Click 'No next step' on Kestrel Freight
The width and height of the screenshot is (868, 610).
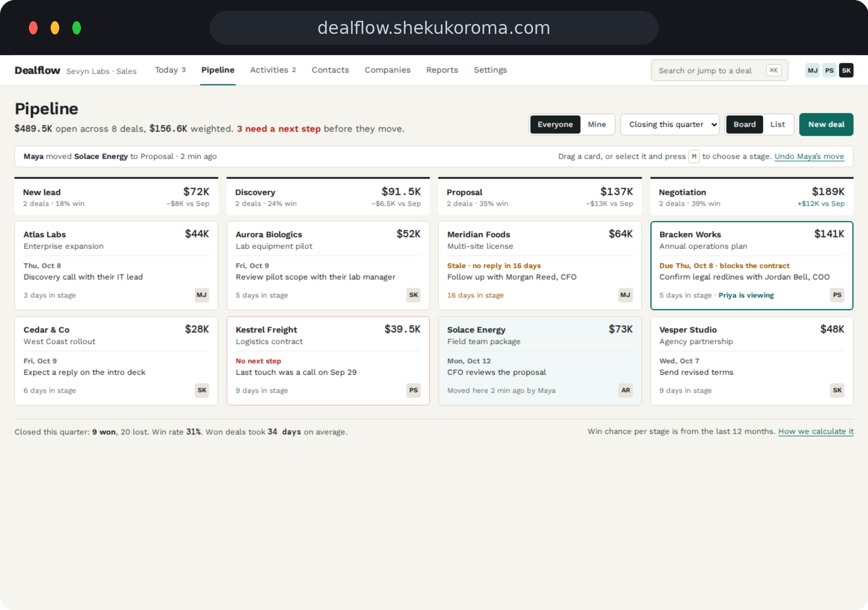pos(258,361)
